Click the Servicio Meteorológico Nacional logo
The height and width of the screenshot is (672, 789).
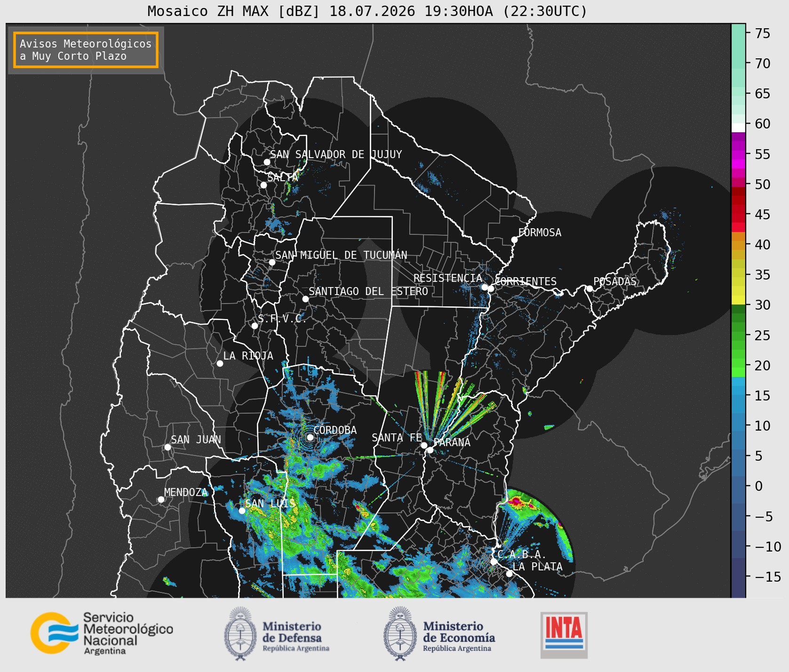[102, 633]
